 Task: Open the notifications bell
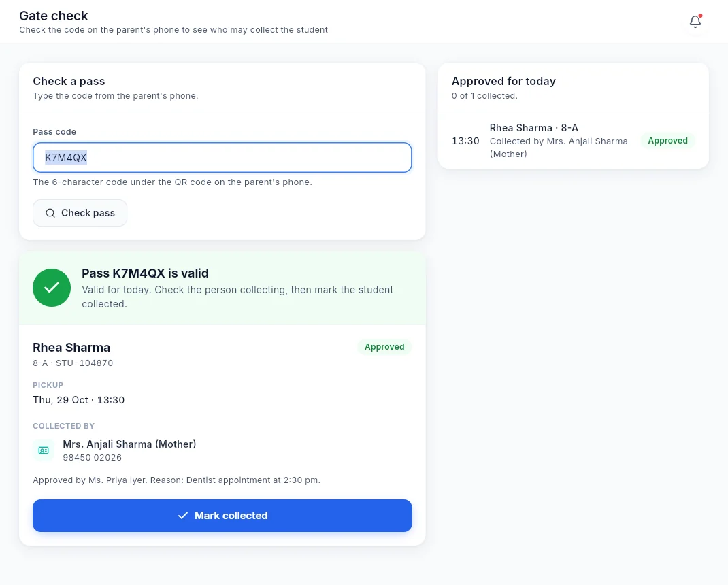tap(695, 21)
